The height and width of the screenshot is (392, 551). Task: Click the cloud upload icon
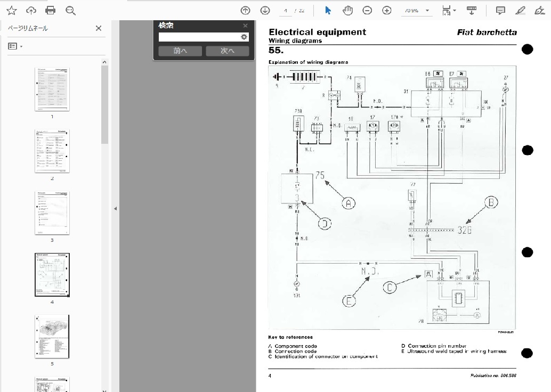click(x=31, y=11)
